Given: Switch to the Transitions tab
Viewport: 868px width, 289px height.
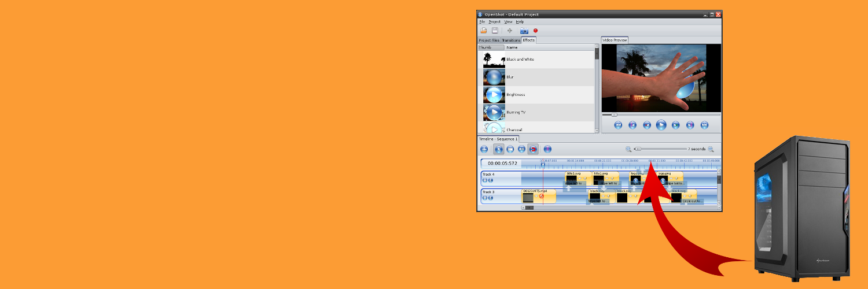Looking at the screenshot, I should pos(511,40).
